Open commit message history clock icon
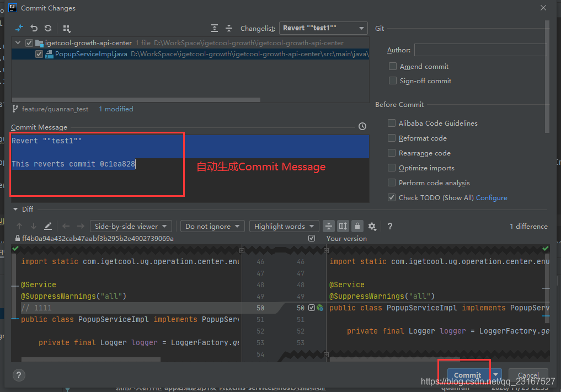Screen dimensions: 561x392 [362, 126]
